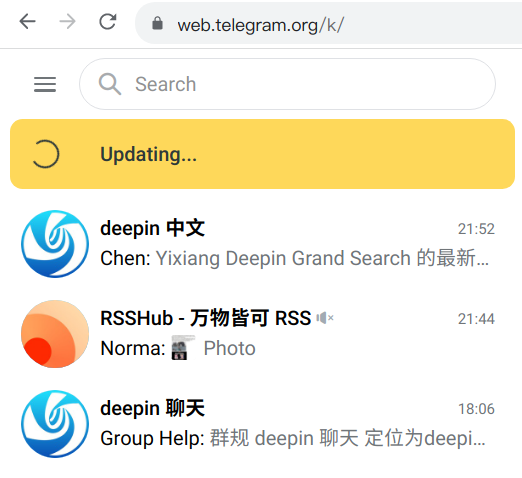Open the RSSHub orange avatar
The width and height of the screenshot is (522, 478).
coord(55,334)
